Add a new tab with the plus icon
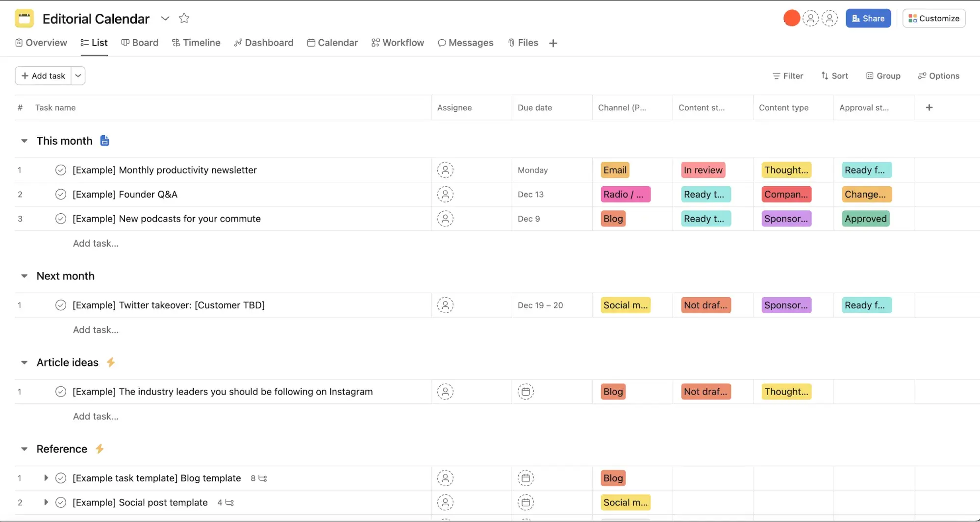This screenshot has width=980, height=522. point(553,43)
